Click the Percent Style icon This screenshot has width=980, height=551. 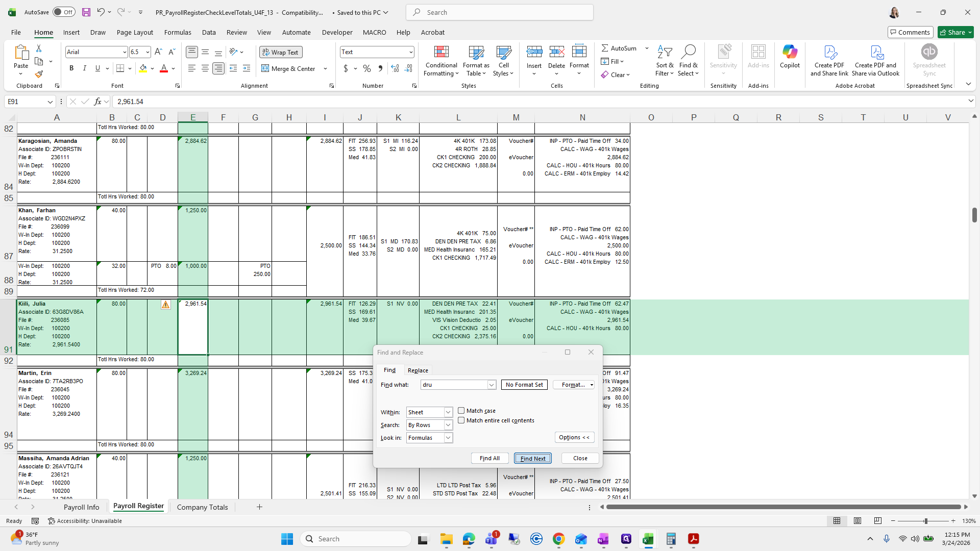click(x=367, y=68)
